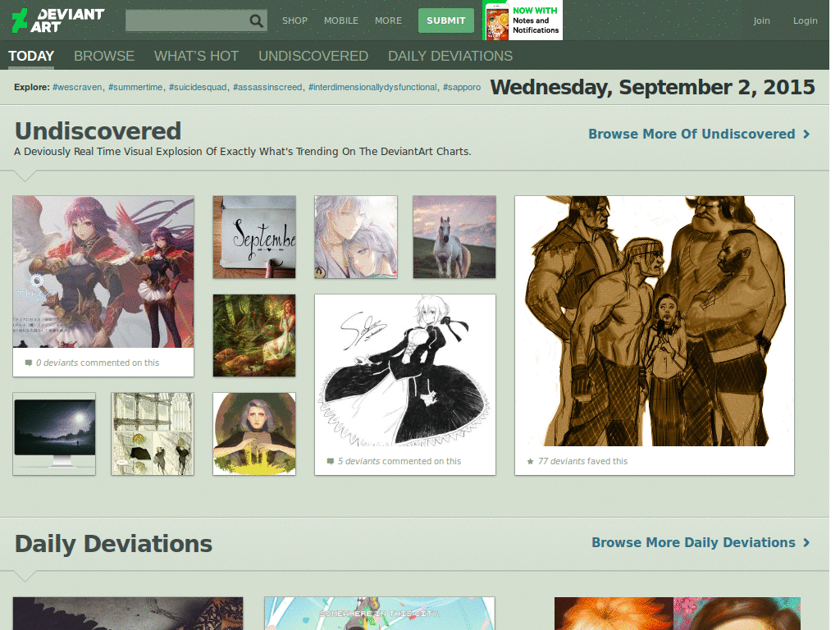
Task: Click comment icon beside 0 deviants
Action: click(29, 363)
